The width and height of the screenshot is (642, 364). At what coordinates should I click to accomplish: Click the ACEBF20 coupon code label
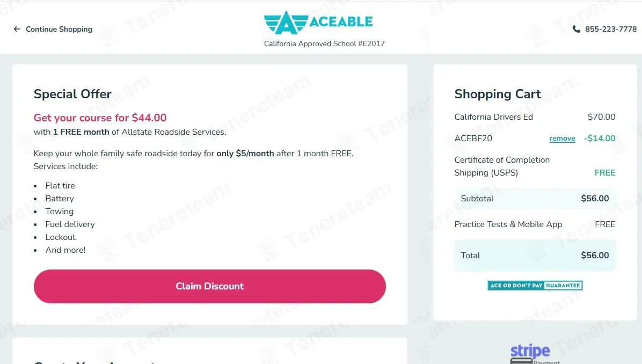(473, 138)
